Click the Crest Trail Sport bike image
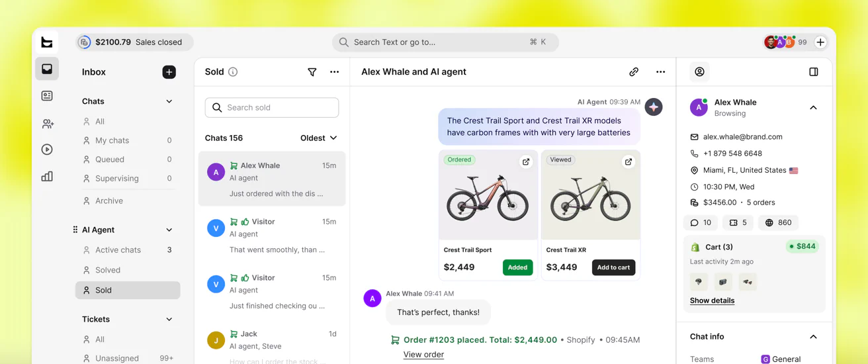868x364 pixels. point(488,195)
